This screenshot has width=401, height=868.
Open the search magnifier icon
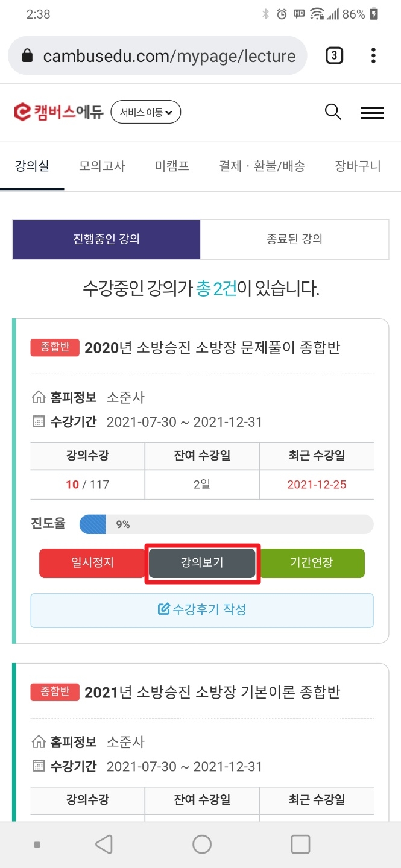[x=333, y=112]
